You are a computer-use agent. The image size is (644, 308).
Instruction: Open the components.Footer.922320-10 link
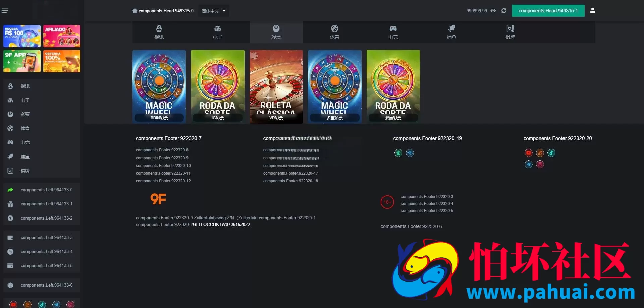point(163,166)
